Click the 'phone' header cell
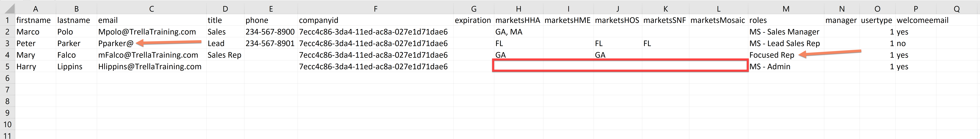 coord(271,20)
